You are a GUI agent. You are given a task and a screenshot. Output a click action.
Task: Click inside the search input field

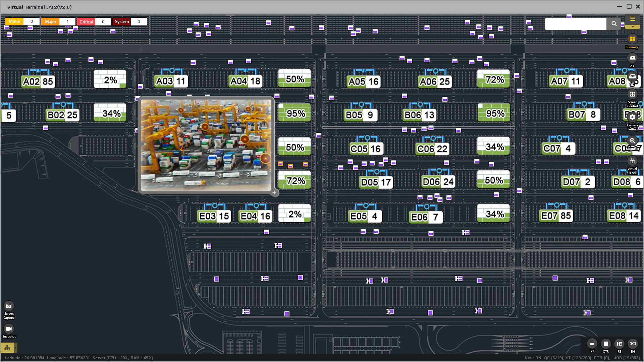(575, 24)
